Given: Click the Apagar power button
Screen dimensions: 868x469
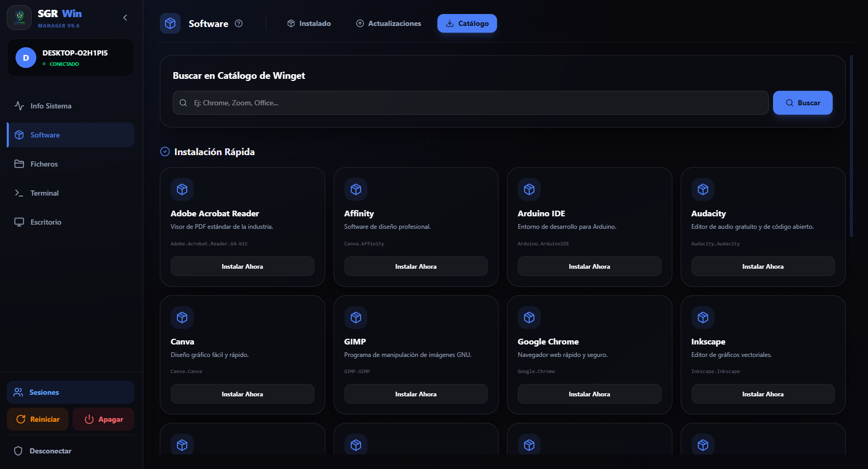Looking at the screenshot, I should tap(104, 419).
